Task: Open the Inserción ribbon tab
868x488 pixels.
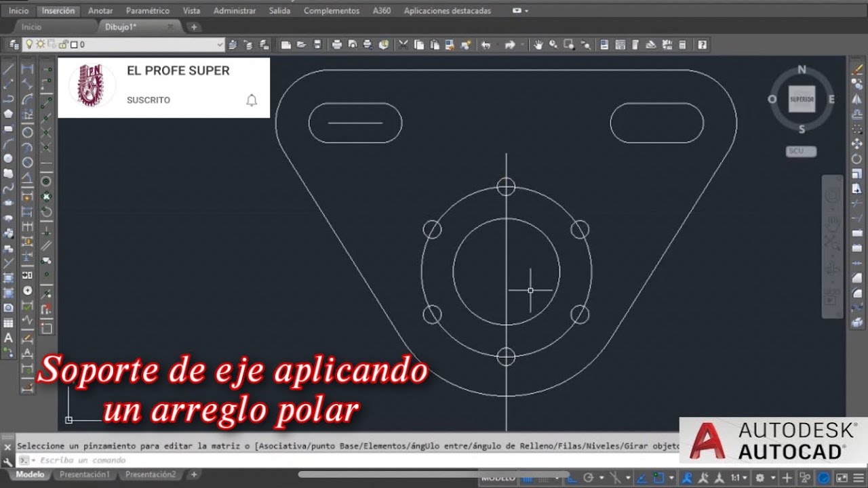Action: (x=58, y=11)
